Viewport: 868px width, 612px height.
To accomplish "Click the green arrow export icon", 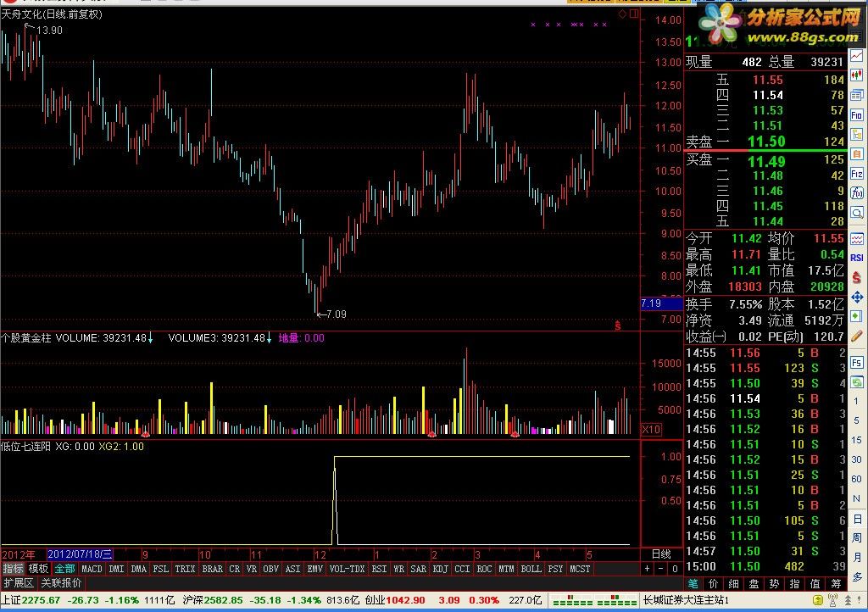I will [x=856, y=316].
